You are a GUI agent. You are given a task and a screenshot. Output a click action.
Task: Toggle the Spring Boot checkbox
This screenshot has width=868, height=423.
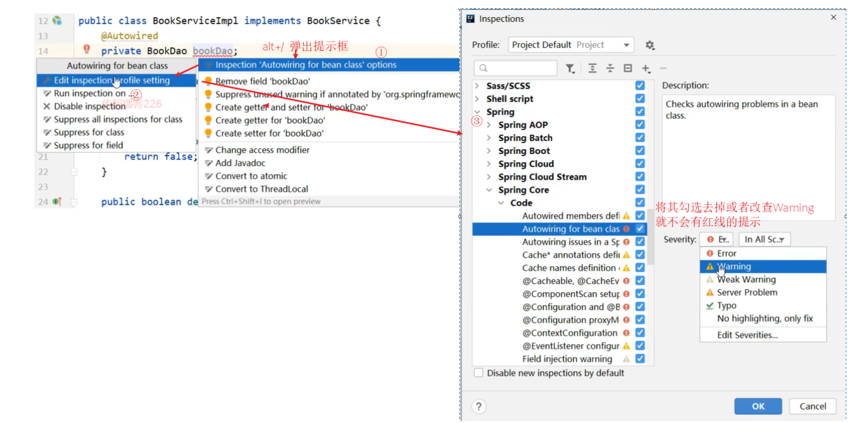tap(640, 150)
